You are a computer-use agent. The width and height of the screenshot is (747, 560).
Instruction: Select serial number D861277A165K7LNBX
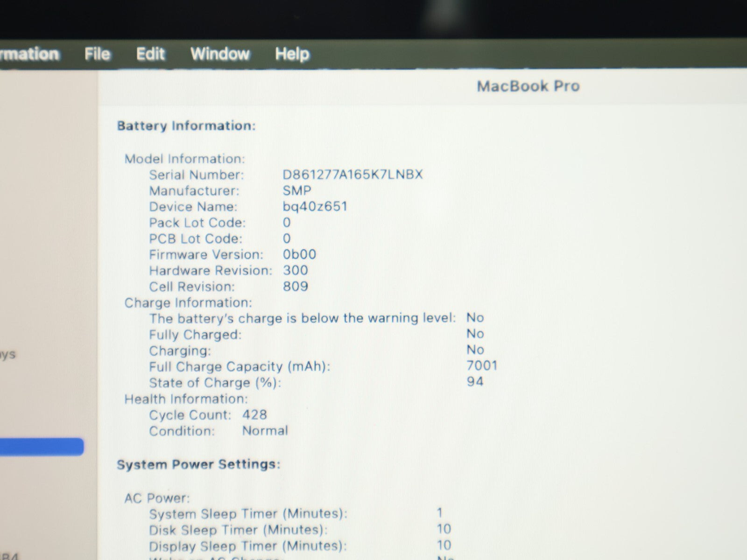(352, 175)
